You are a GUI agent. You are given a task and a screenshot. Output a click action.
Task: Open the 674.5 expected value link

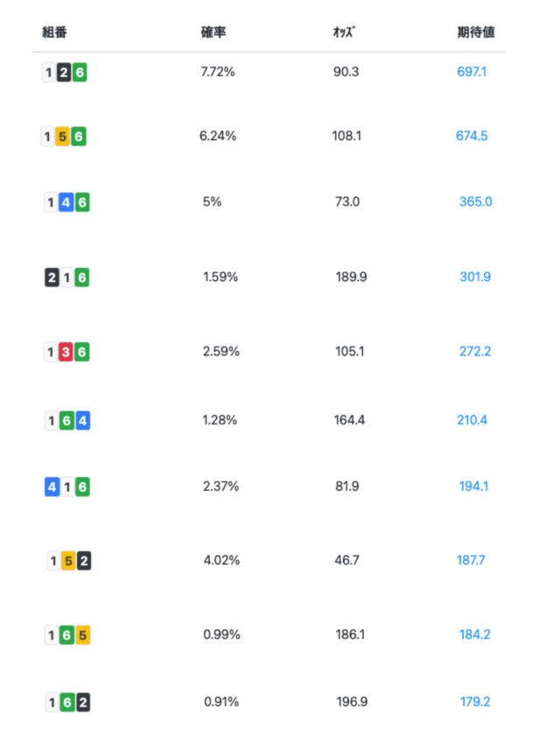(x=472, y=136)
